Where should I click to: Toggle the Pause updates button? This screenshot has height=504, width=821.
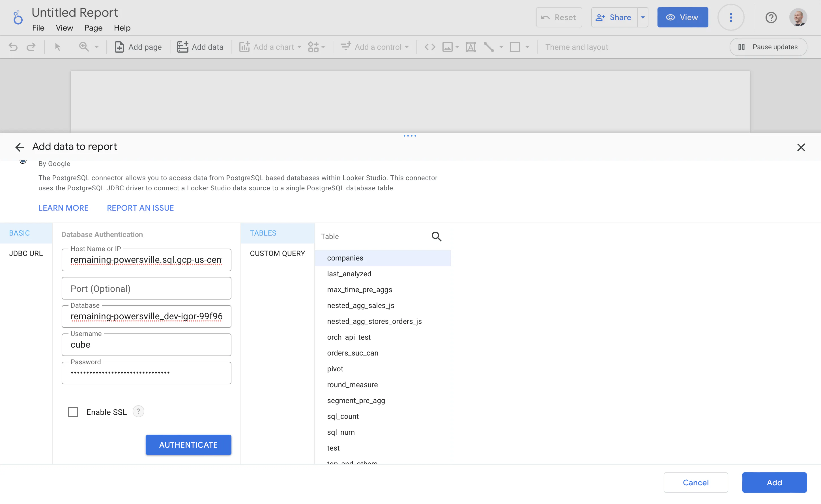tap(768, 47)
